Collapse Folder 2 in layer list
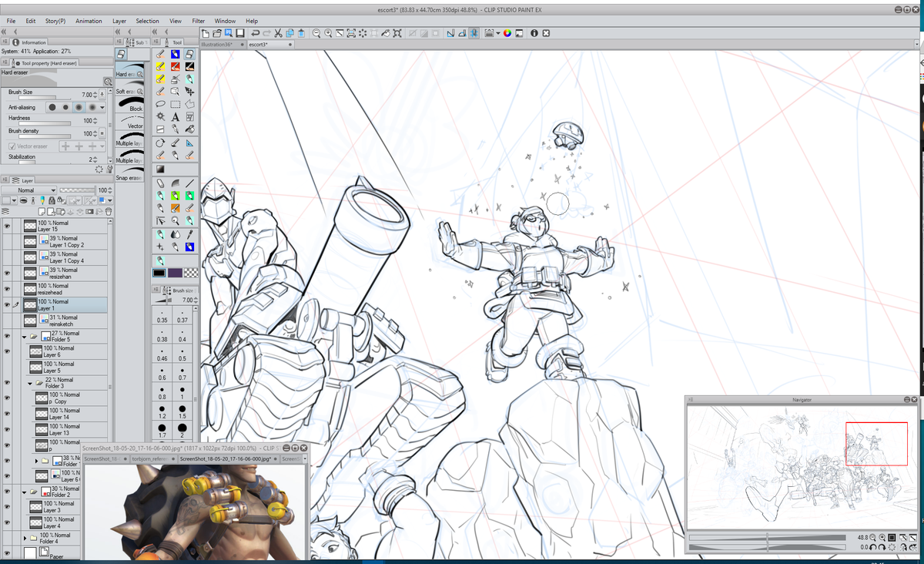The height and width of the screenshot is (564, 924). pos(24,492)
